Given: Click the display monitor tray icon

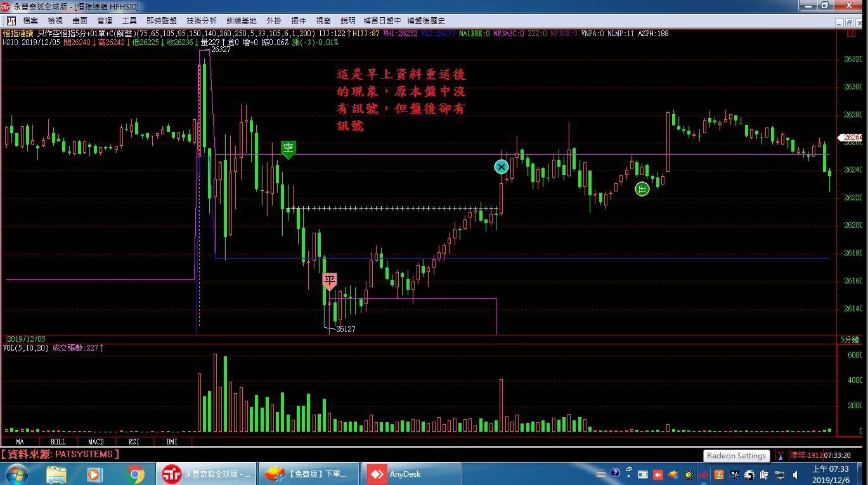Looking at the screenshot, I should click(x=735, y=474).
